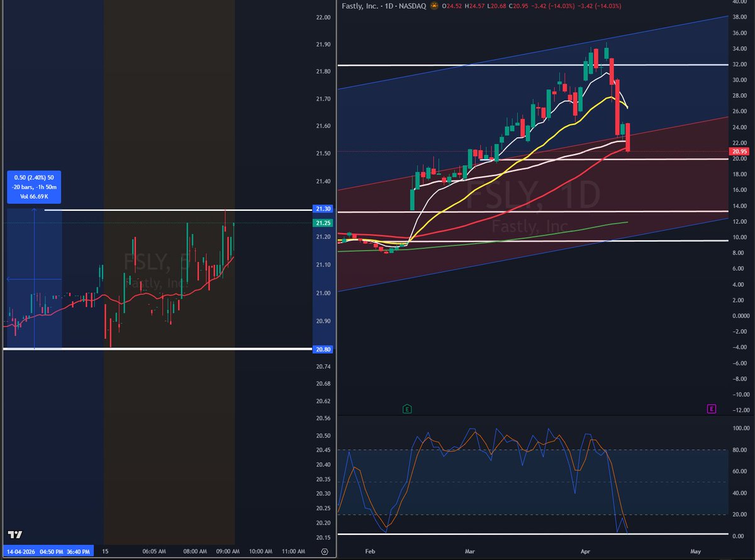
Task: Click the -20 bars, -1h 50m text
Action: point(35,187)
